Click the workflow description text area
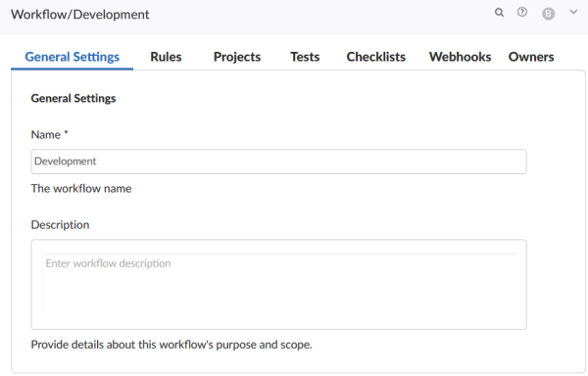 click(278, 285)
